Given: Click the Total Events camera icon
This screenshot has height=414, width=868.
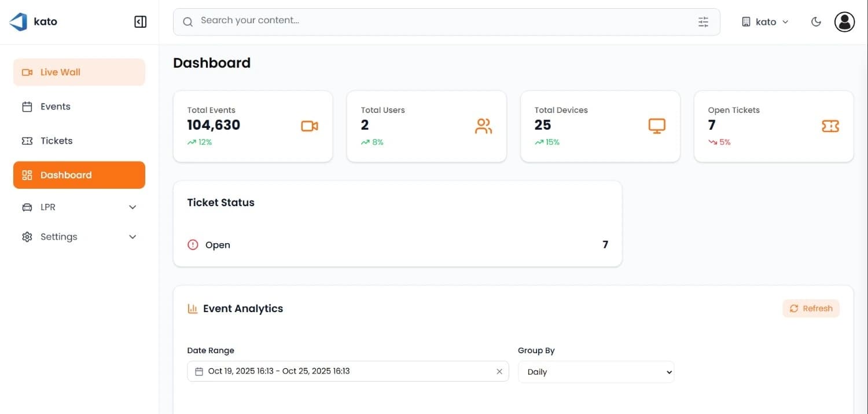Looking at the screenshot, I should click(310, 126).
